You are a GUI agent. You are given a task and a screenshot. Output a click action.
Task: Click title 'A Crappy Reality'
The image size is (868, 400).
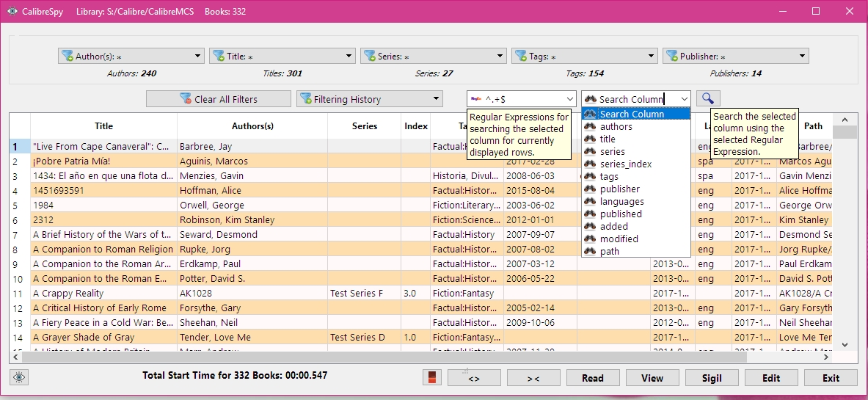(103, 293)
